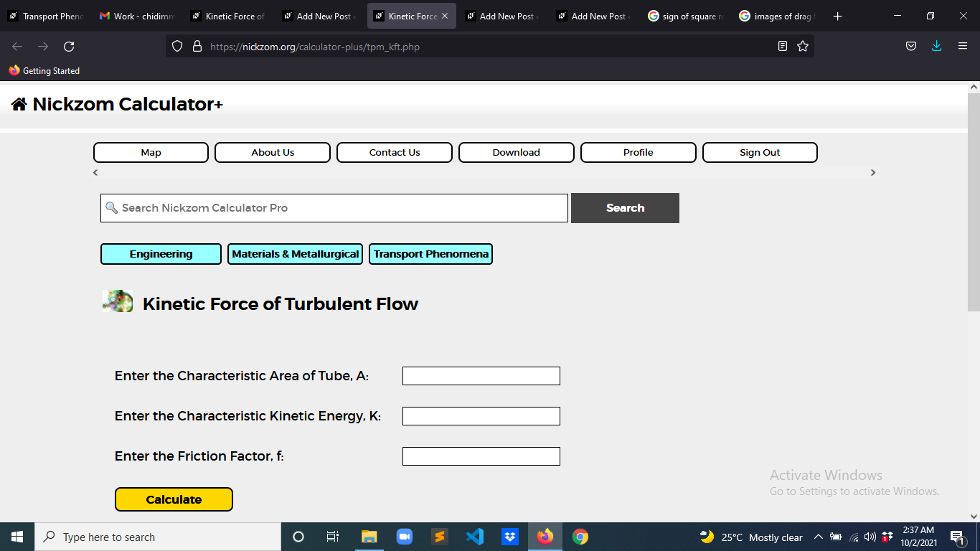Click the Characteristic Kinetic Energy input
980x551 pixels.
coord(481,416)
